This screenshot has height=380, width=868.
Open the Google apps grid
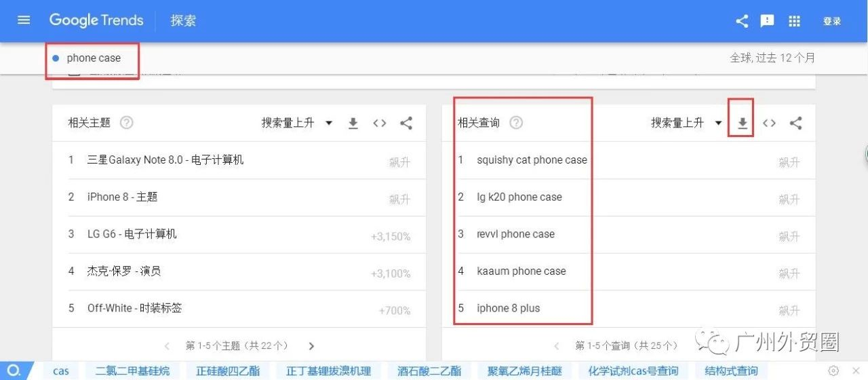coord(795,21)
